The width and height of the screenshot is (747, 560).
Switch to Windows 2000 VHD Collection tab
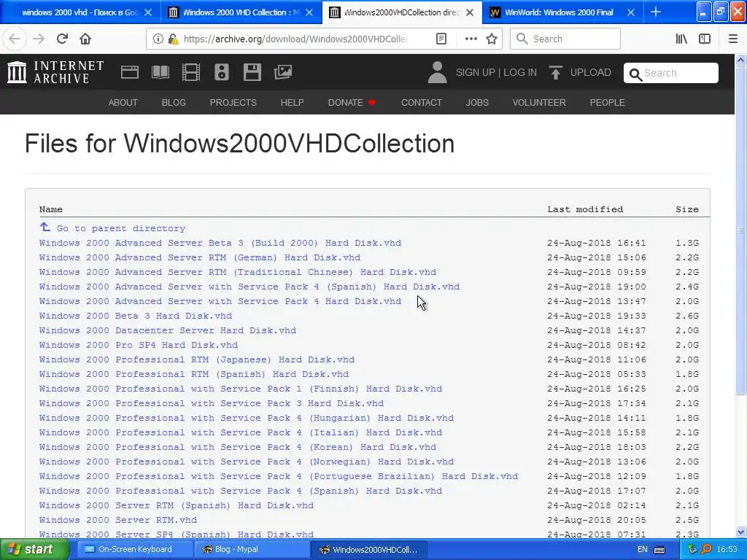click(x=241, y=12)
